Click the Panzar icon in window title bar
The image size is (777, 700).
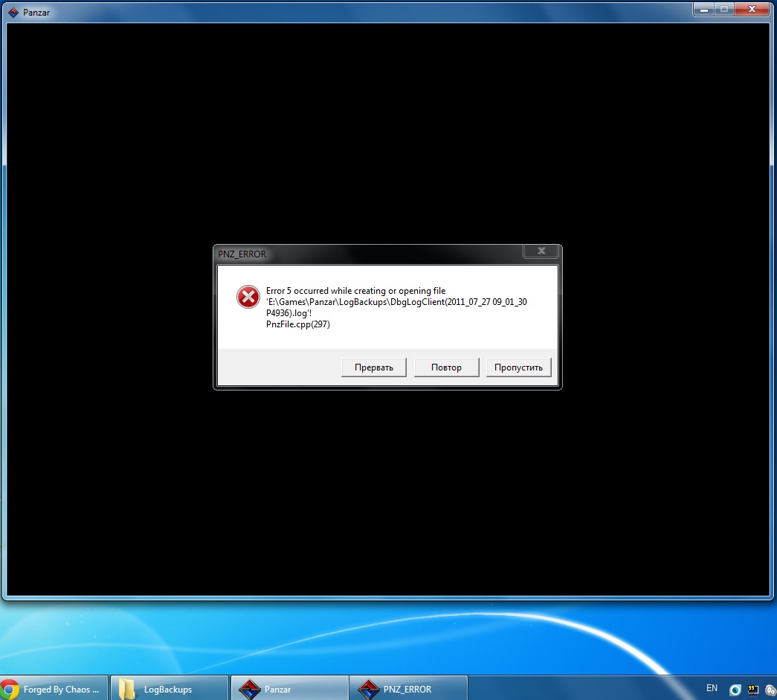pyautogui.click(x=13, y=13)
